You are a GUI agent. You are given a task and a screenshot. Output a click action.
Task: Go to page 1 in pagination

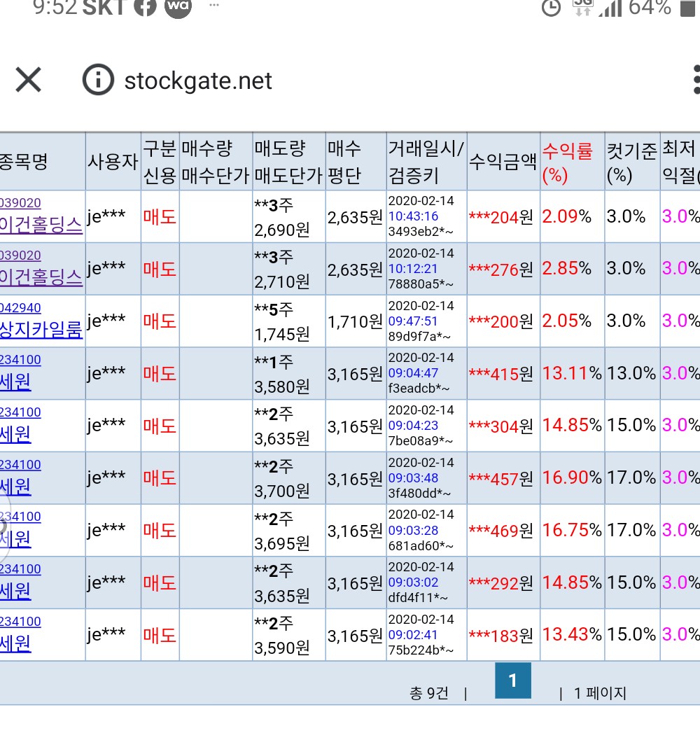(512, 680)
